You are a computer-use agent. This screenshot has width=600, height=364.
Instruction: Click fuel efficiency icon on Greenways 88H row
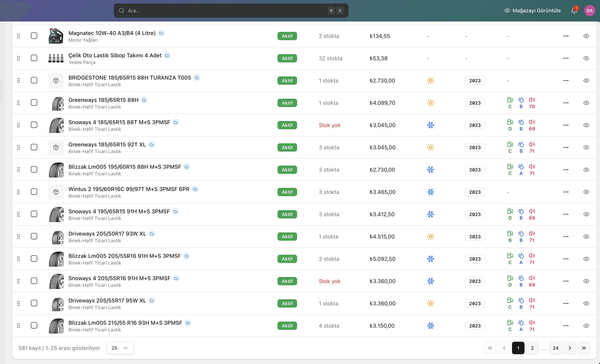tap(510, 100)
